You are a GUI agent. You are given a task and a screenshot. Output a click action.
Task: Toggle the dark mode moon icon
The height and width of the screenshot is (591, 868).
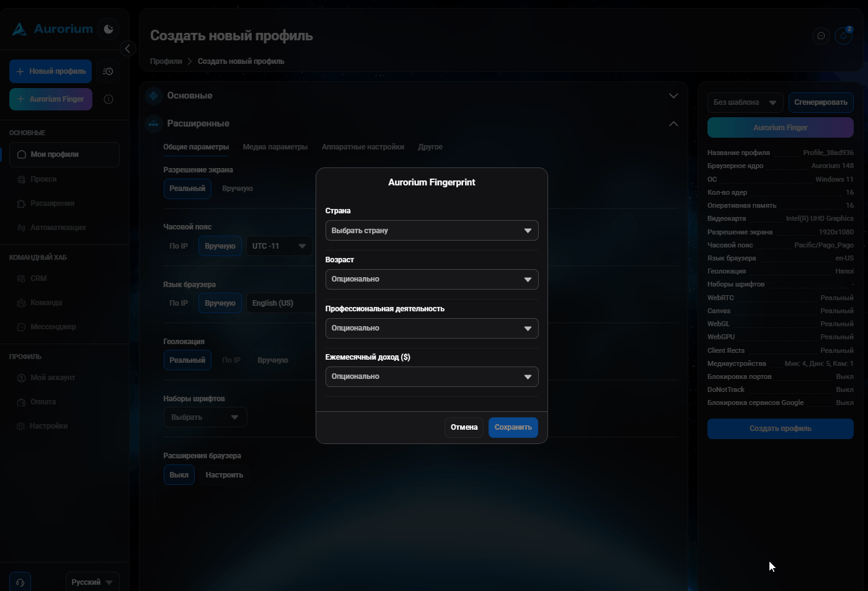coord(108,29)
